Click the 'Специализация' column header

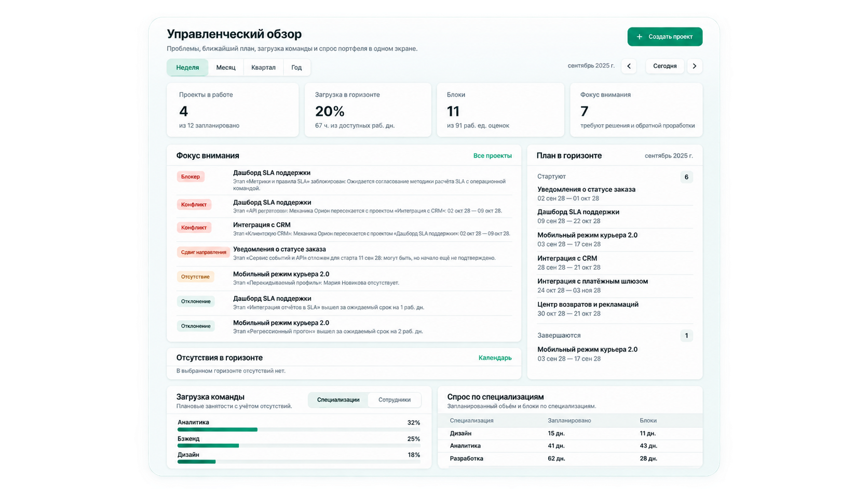471,420
